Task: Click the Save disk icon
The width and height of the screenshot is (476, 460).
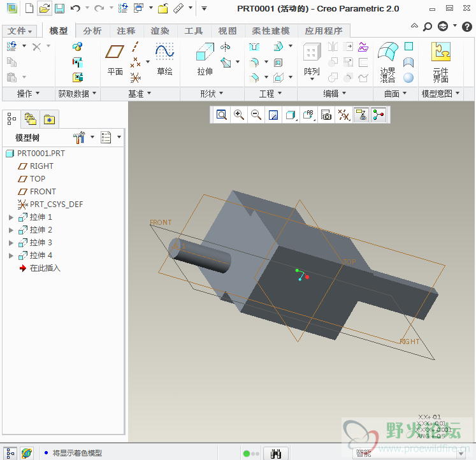Action: [x=59, y=8]
